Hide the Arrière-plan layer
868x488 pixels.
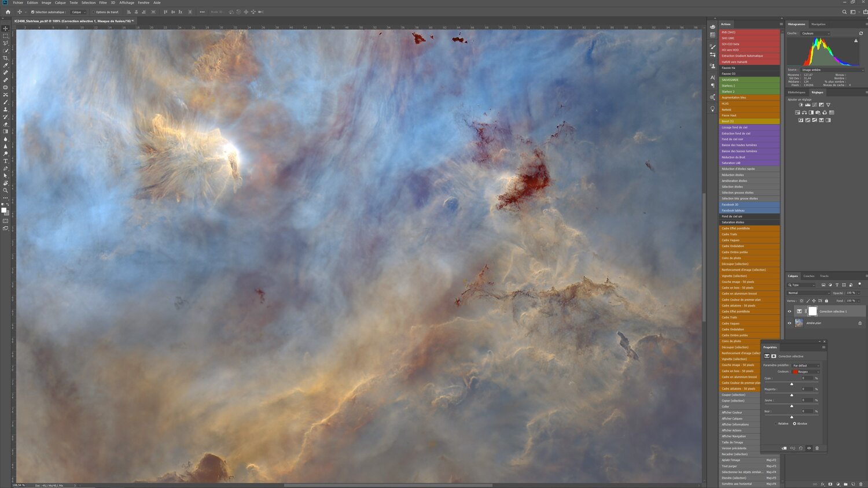click(x=789, y=323)
